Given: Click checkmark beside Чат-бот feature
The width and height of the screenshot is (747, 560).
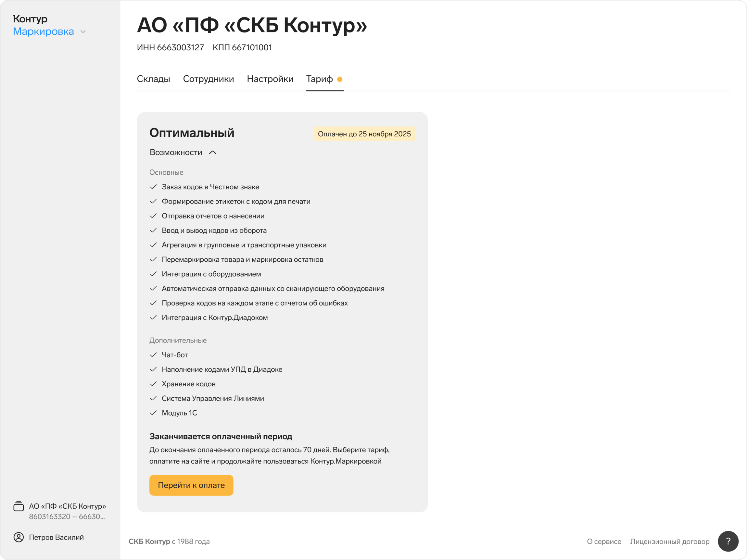Looking at the screenshot, I should (153, 355).
